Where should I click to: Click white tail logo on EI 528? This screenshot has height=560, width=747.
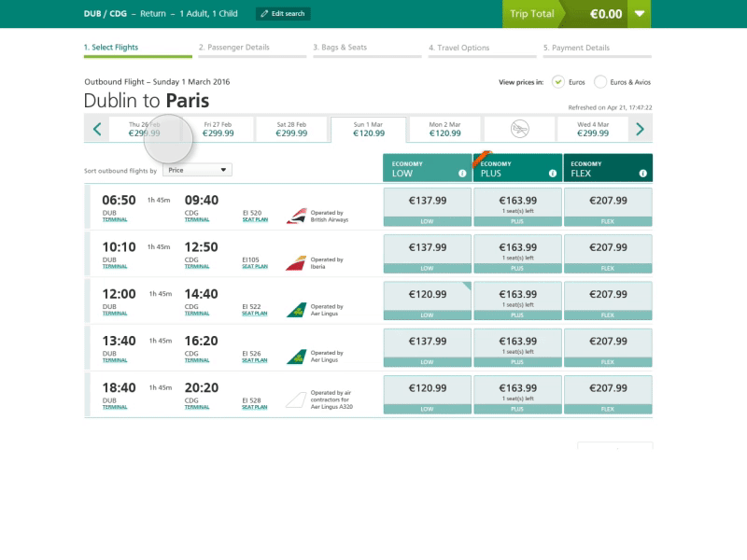pos(296,400)
